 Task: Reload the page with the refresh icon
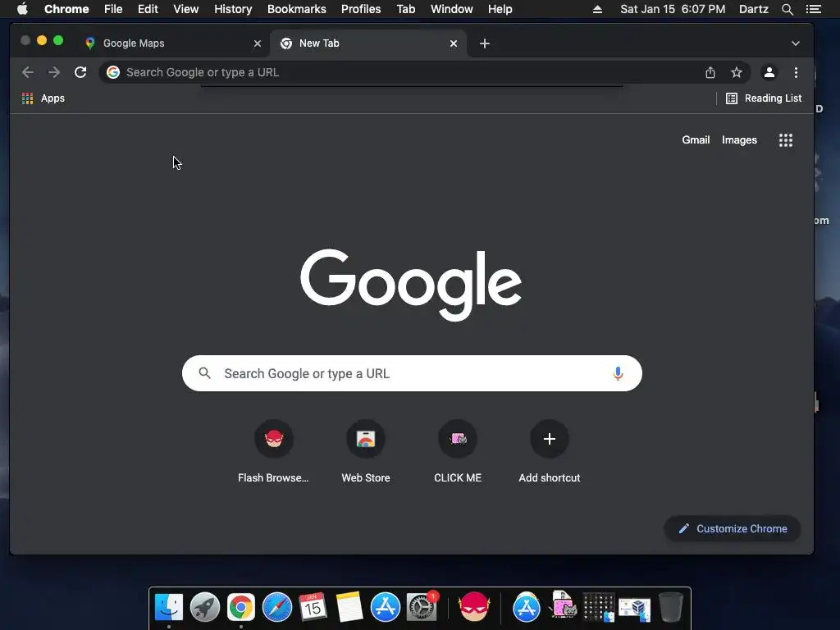coord(80,72)
